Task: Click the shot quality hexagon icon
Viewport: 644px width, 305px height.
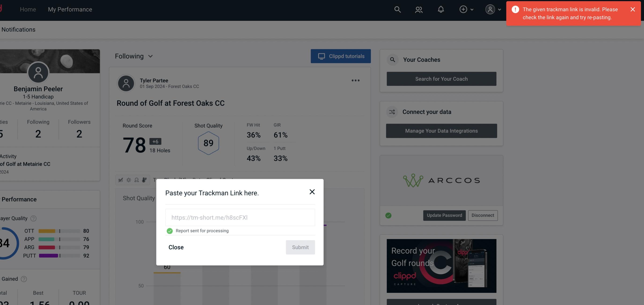Action: tap(209, 143)
